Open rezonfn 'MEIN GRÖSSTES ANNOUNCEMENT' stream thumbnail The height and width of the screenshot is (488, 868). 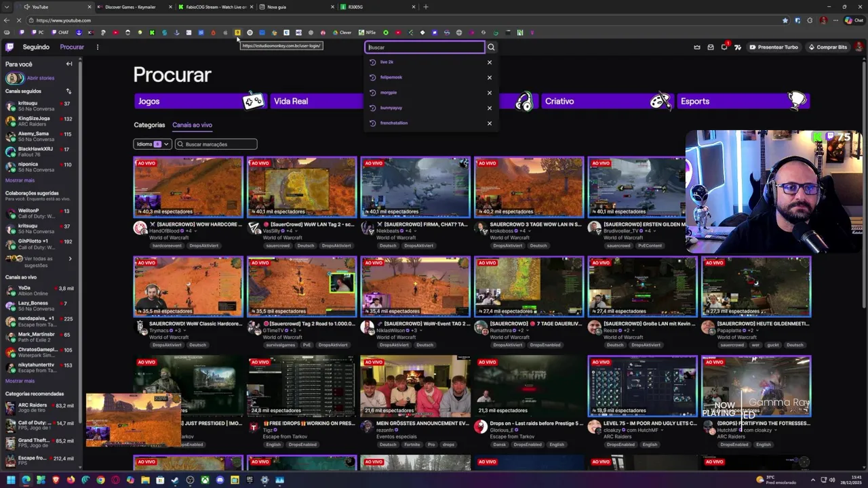click(415, 386)
